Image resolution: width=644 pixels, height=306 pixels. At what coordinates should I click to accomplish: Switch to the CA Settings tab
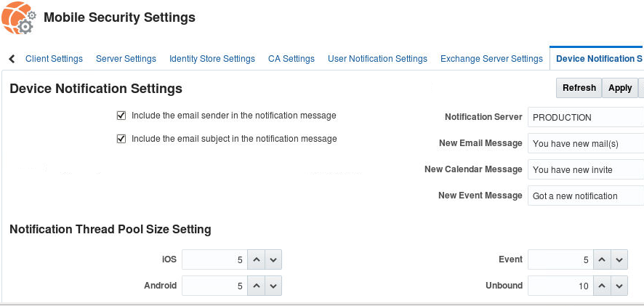pyautogui.click(x=291, y=59)
